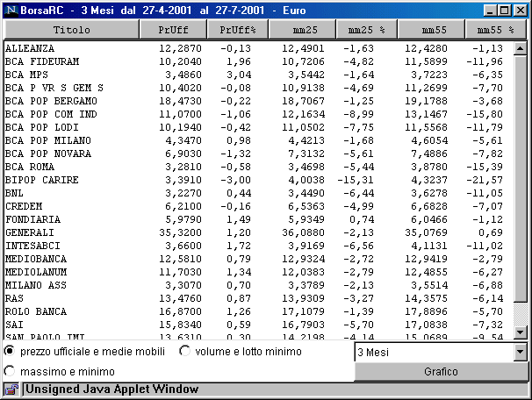The image size is (532, 400).
Task: Select the GENERALI row
Action: (x=258, y=232)
